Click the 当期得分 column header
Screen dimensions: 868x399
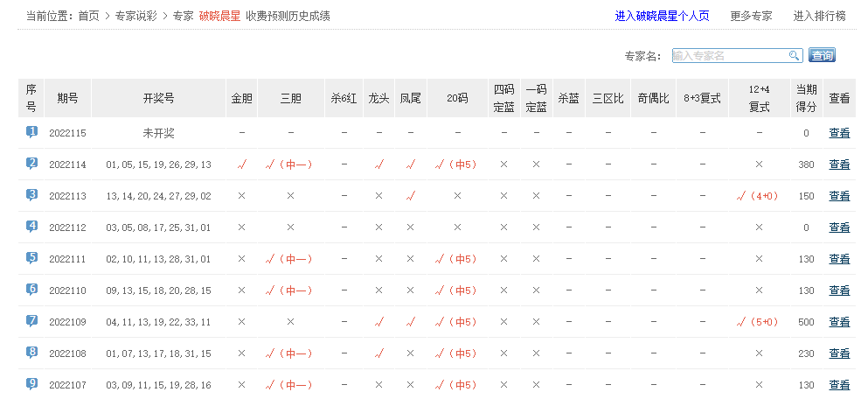(806, 98)
